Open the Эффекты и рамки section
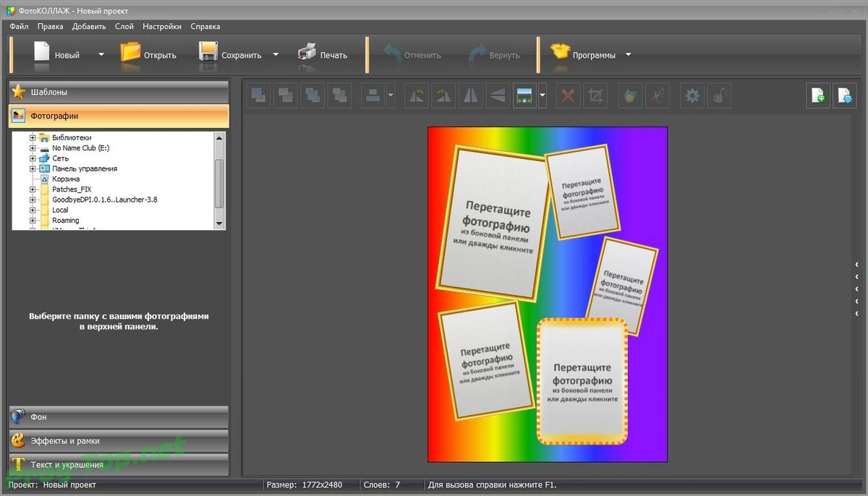Viewport: 868px width, 496px height. [119, 440]
